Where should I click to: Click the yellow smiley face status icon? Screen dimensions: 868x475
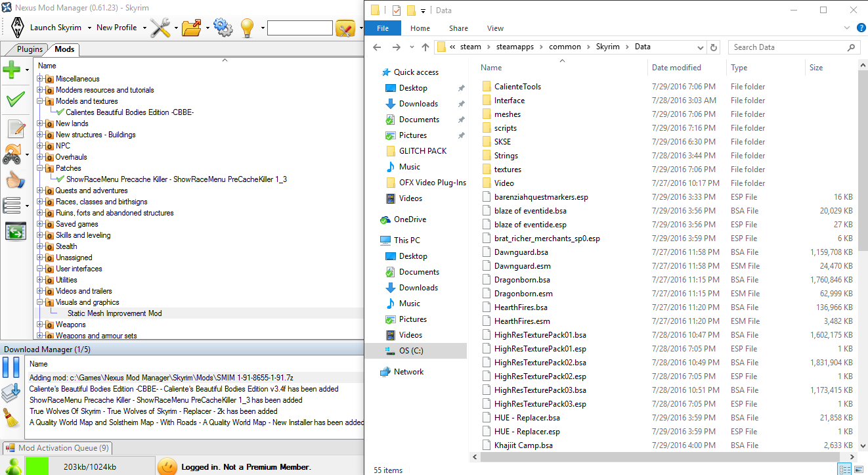(x=167, y=466)
